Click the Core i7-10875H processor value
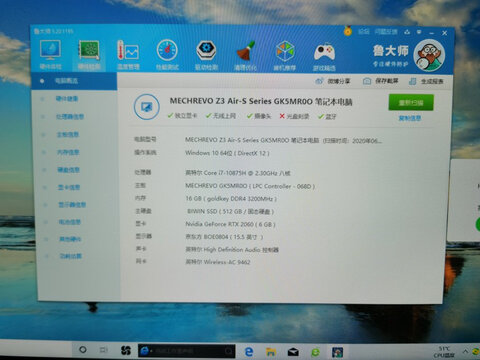Viewport: 480px width, 360px height. tap(238, 173)
